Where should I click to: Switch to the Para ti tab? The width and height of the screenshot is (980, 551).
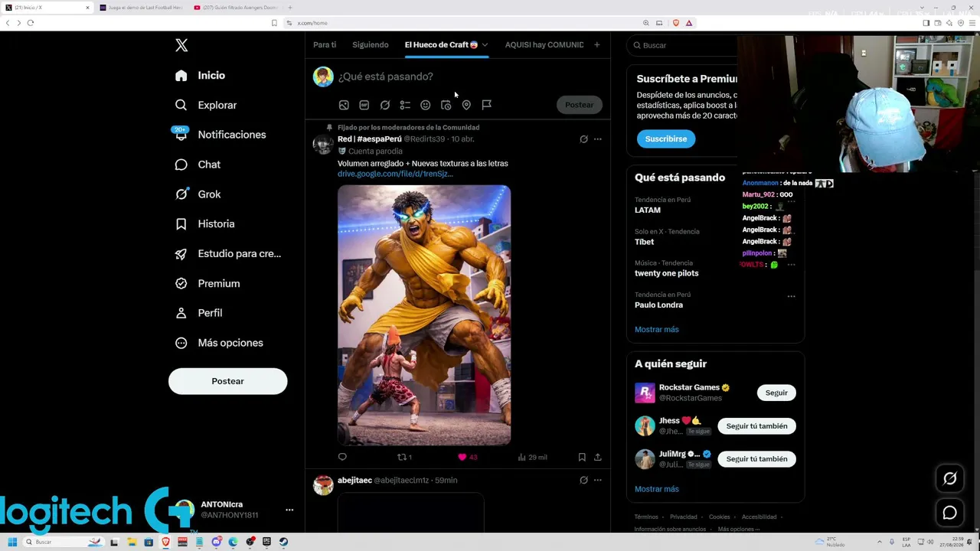click(325, 45)
